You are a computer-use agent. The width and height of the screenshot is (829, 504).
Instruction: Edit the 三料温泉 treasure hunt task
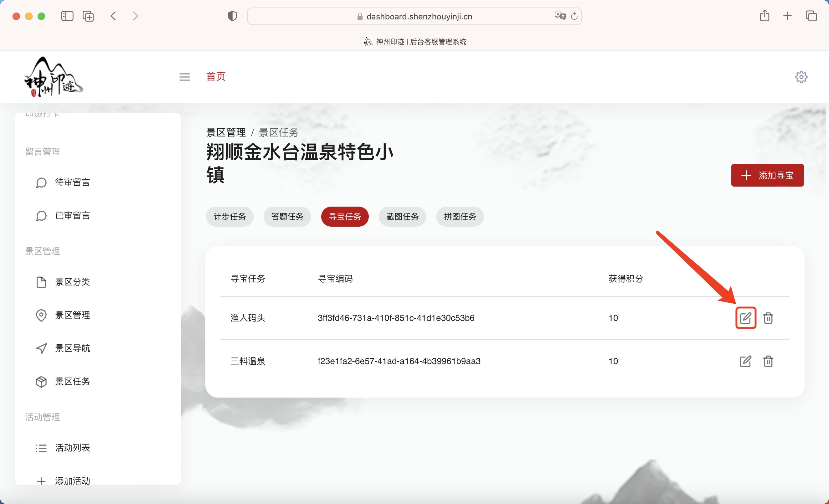tap(745, 361)
